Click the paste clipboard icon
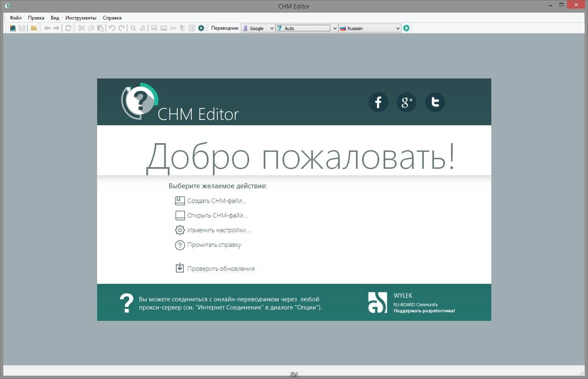This screenshot has width=588, height=379. pos(100,28)
